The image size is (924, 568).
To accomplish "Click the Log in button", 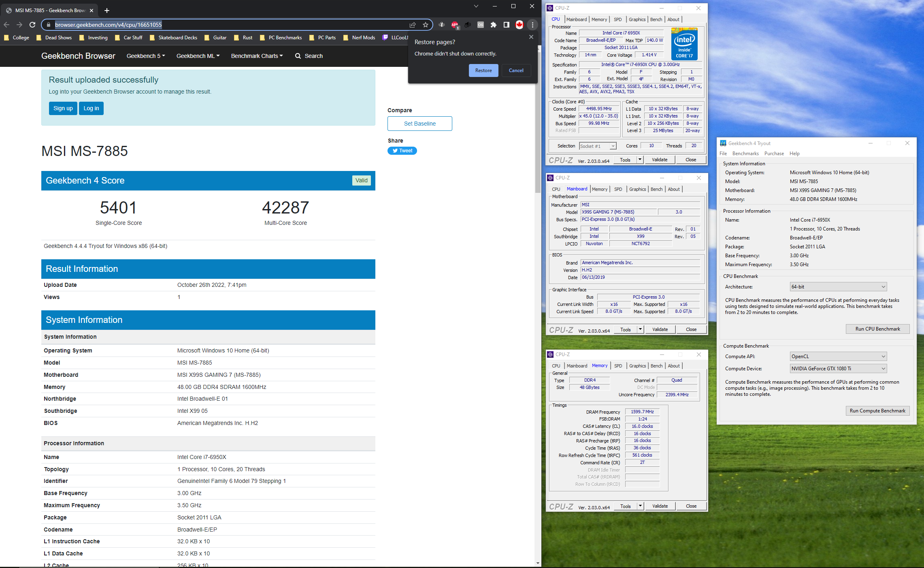I will point(91,108).
